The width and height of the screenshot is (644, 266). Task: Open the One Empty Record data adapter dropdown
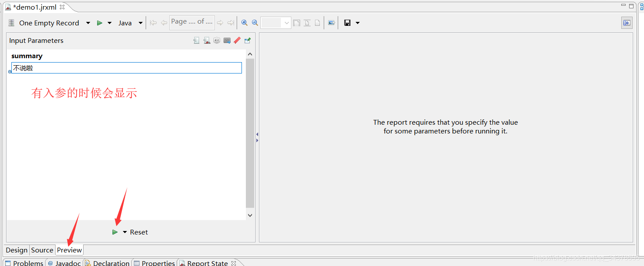pos(88,23)
